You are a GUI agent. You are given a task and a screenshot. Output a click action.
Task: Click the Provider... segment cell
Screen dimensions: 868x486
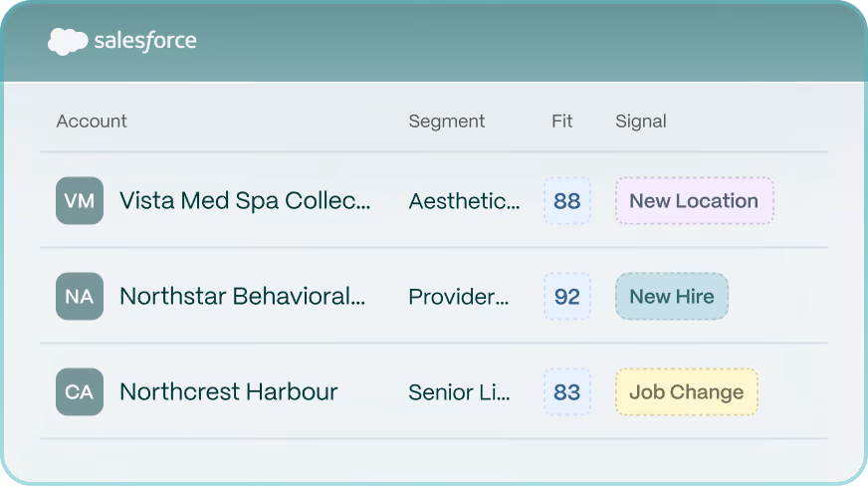pos(458,297)
